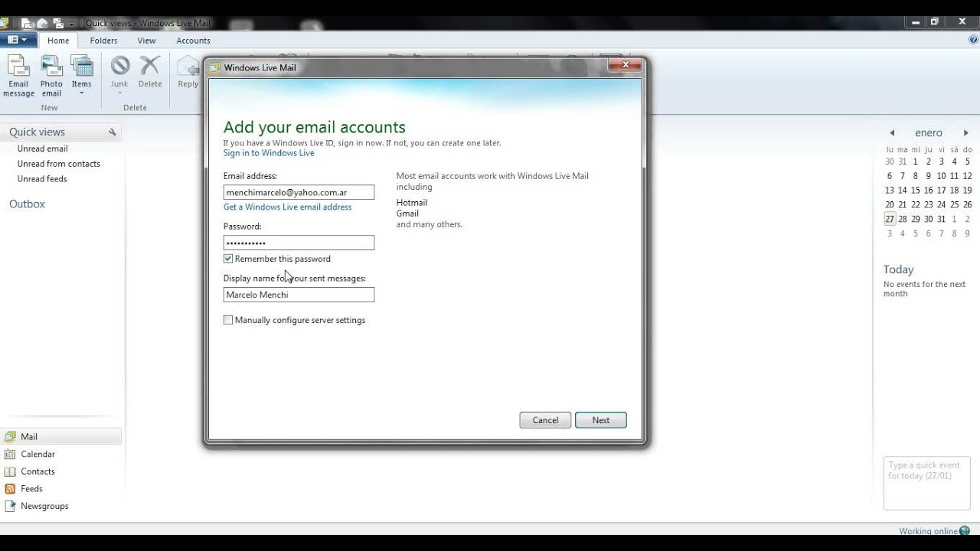
Task: Click the quick event entry box
Action: click(x=926, y=484)
